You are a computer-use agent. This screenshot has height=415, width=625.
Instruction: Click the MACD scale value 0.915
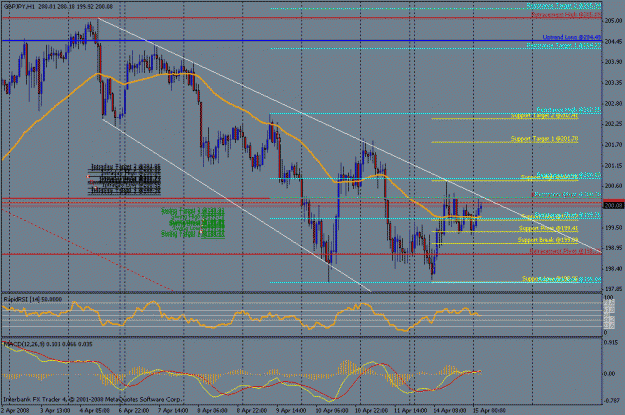coord(611,343)
